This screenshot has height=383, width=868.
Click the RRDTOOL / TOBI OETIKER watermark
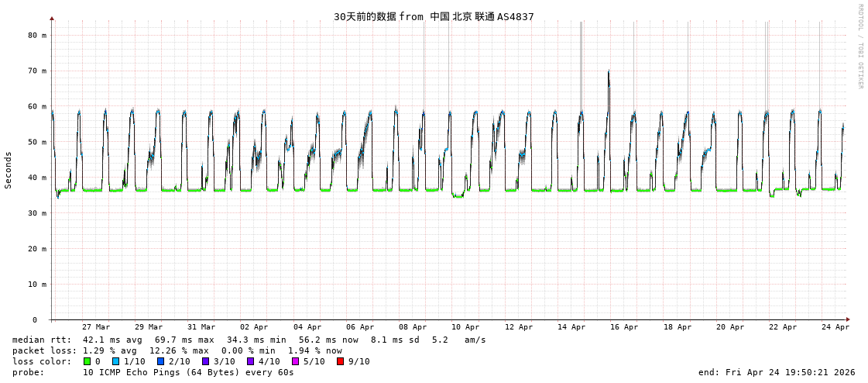pyautogui.click(x=859, y=47)
